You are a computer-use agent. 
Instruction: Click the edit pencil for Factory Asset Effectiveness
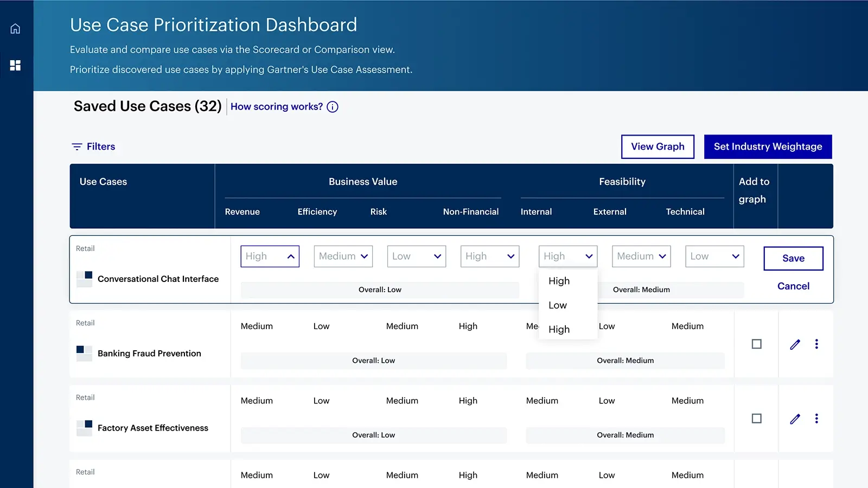pos(795,419)
